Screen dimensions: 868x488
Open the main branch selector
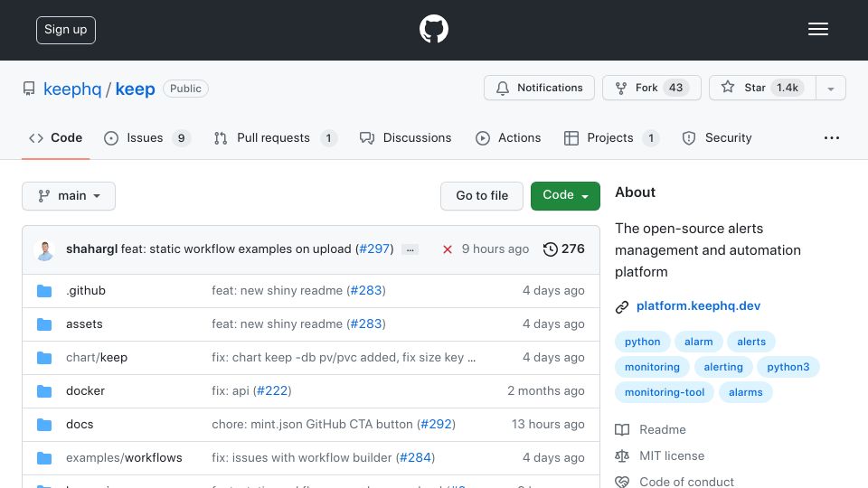69,196
